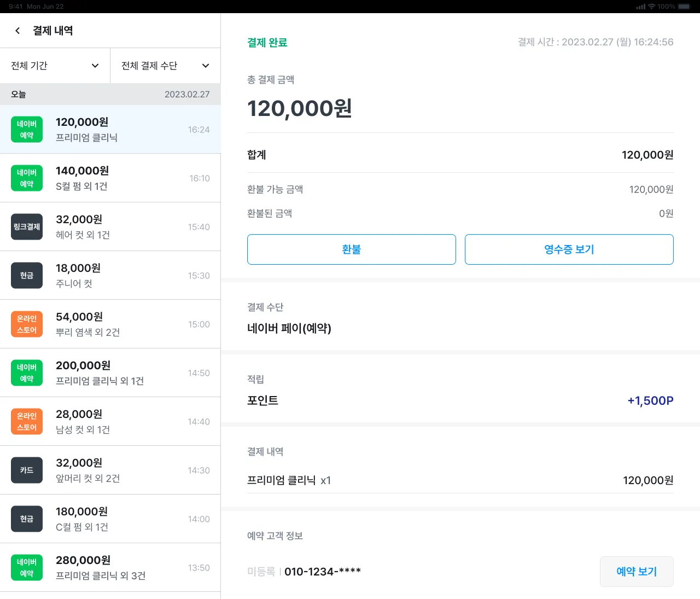Image resolution: width=700 pixels, height=599 pixels.
Task: Click the cash badge on 18,000원 주니어 컷
Action: click(x=27, y=276)
